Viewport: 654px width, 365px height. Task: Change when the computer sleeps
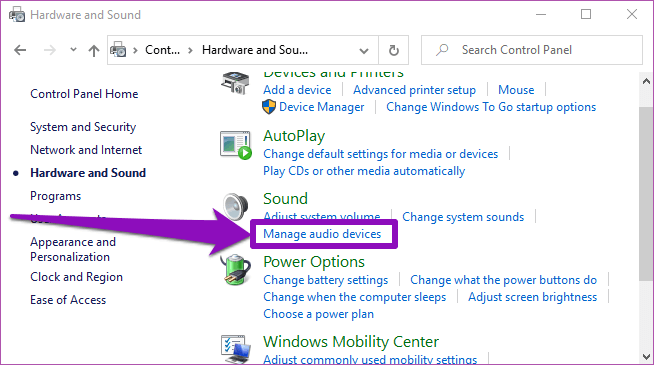(x=355, y=297)
